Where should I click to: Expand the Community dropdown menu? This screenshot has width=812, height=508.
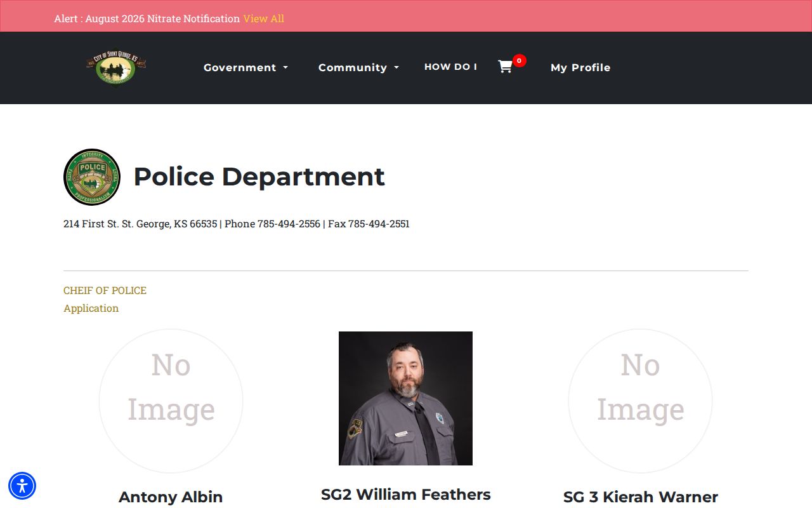point(358,67)
